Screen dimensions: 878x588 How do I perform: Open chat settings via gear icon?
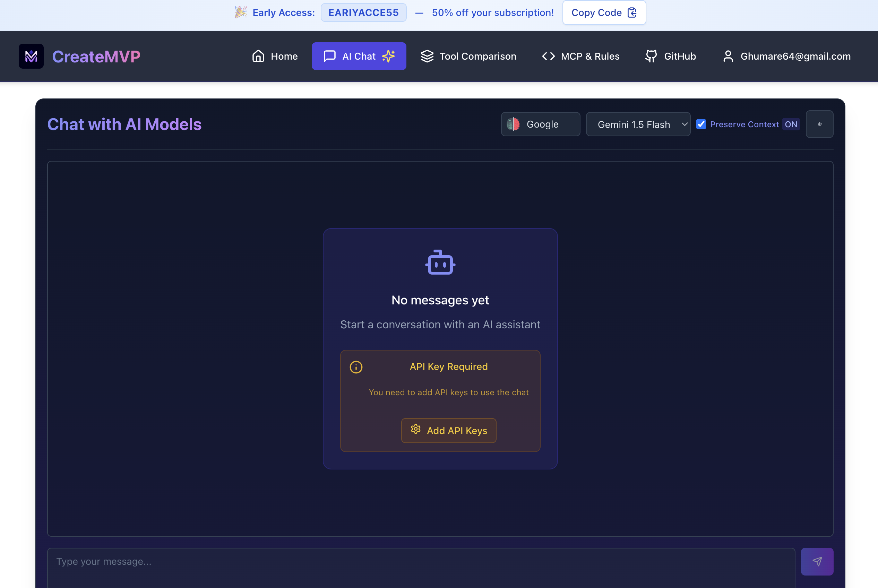819,124
